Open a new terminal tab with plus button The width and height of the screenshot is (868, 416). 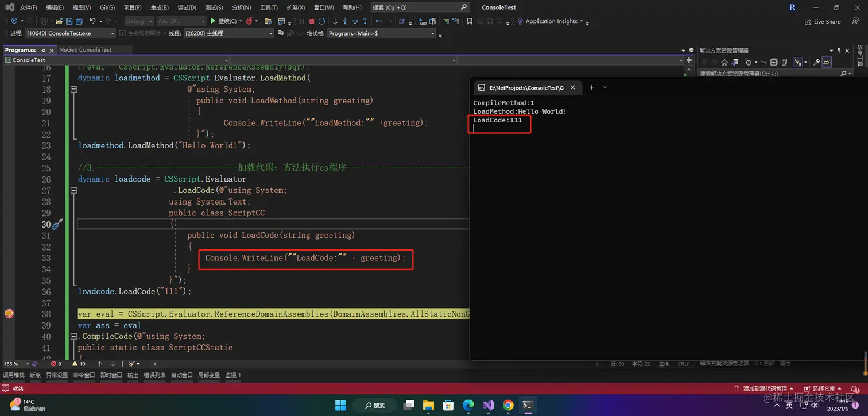pyautogui.click(x=591, y=87)
